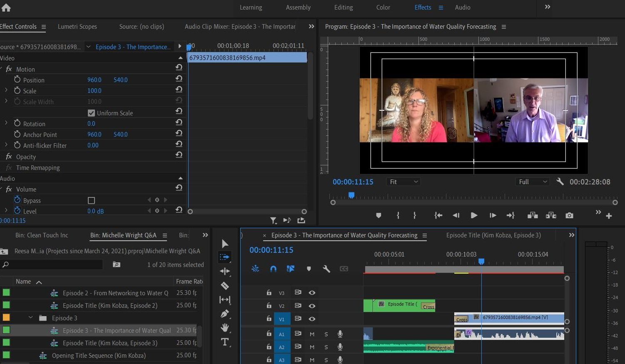625x364 pixels.
Task: Toggle Snap in Timeline magnet icon
Action: 273,269
